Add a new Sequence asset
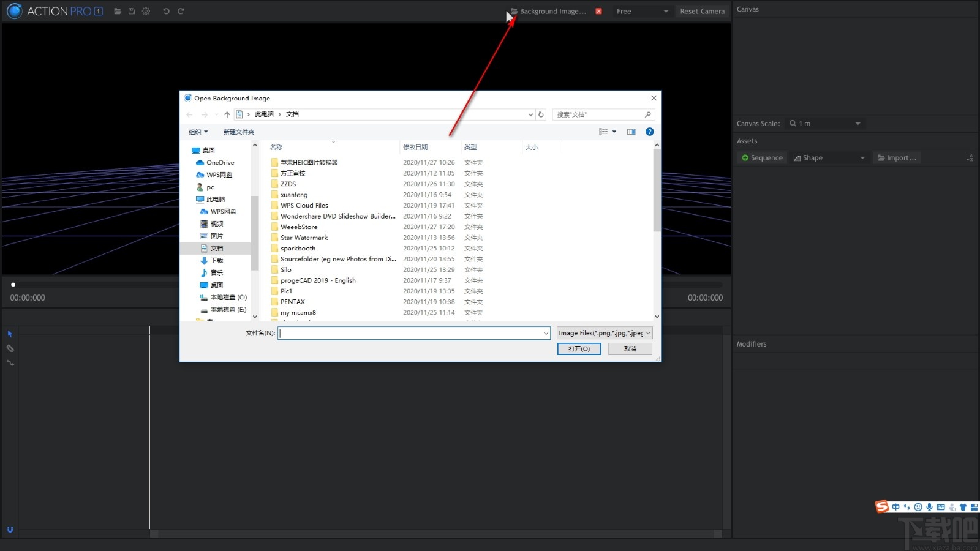 coord(761,157)
